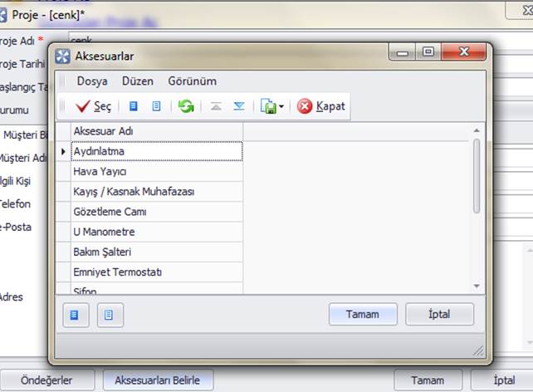
Task: Click the move-to-bottom arrow icon
Action: click(x=239, y=106)
